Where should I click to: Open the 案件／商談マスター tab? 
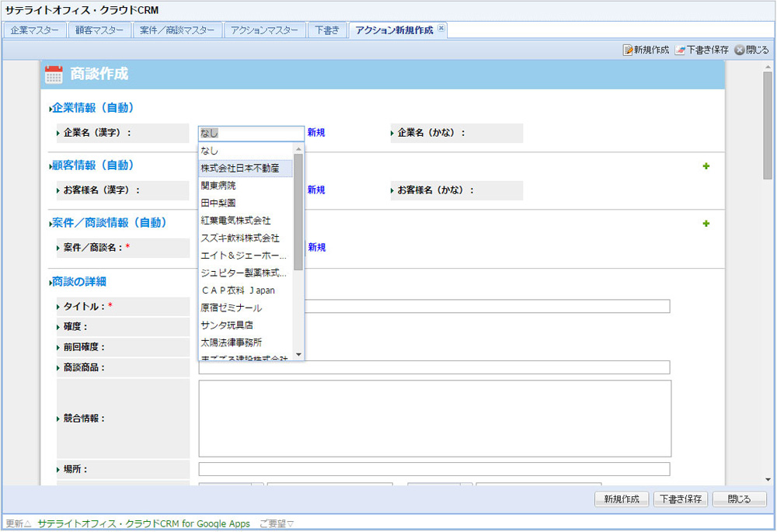pyautogui.click(x=177, y=30)
